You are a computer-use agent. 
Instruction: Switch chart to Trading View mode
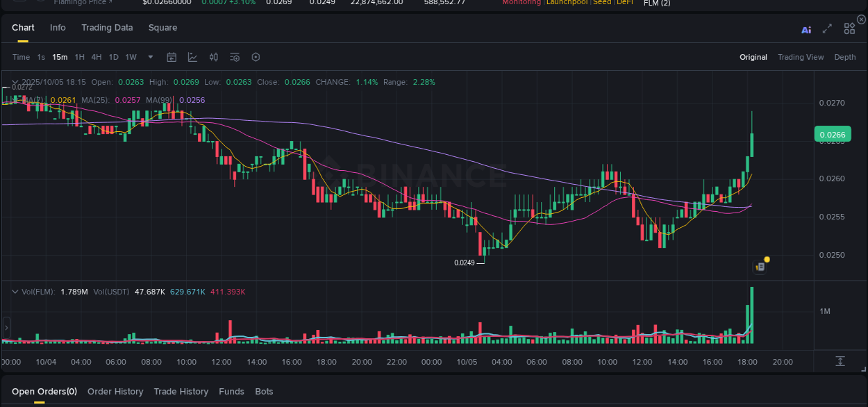point(801,57)
